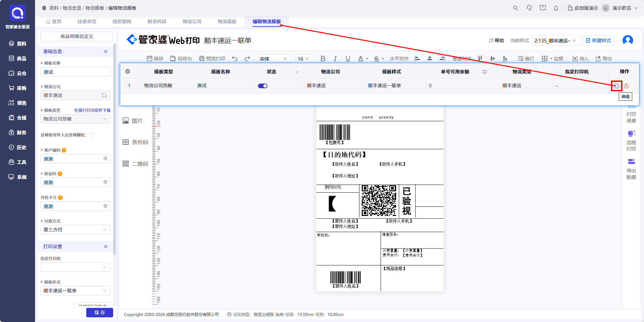The height and width of the screenshot is (322, 644).
Task: Align content horizontally to the left
Action: 417,59
